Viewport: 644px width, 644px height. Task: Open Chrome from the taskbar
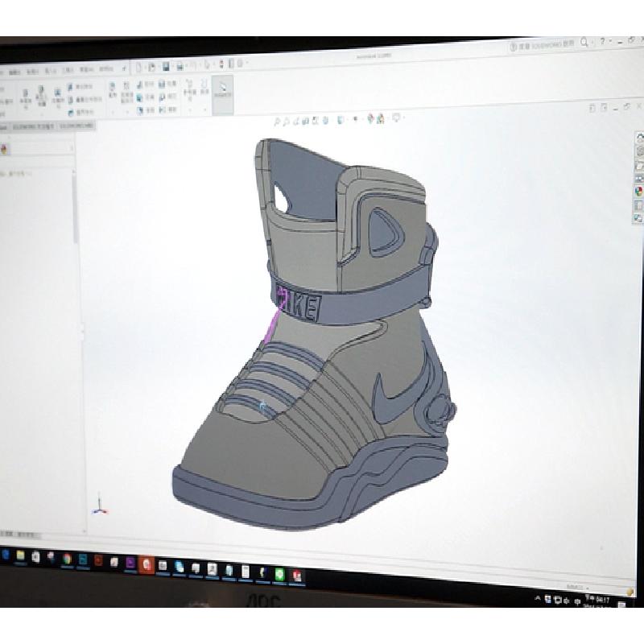[67, 559]
